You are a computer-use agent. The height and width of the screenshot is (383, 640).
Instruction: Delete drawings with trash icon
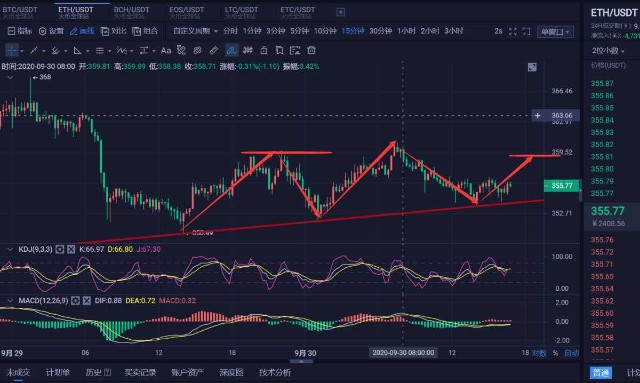pos(311,51)
